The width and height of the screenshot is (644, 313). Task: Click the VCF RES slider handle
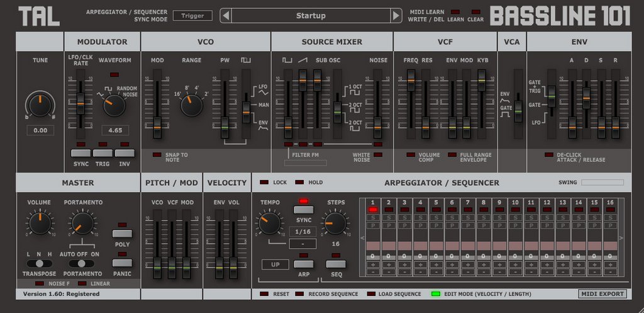[x=426, y=127]
